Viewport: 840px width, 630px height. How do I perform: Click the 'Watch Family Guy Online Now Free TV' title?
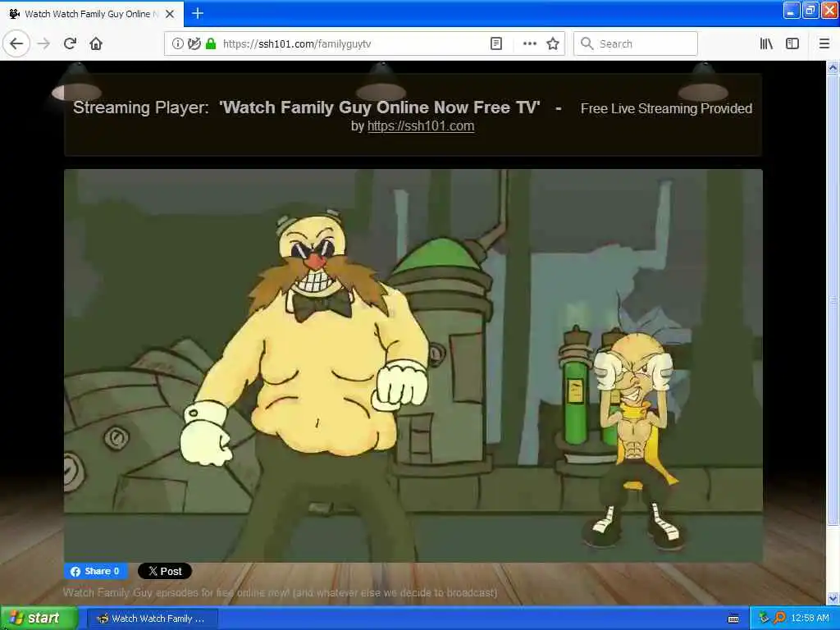[x=379, y=107]
